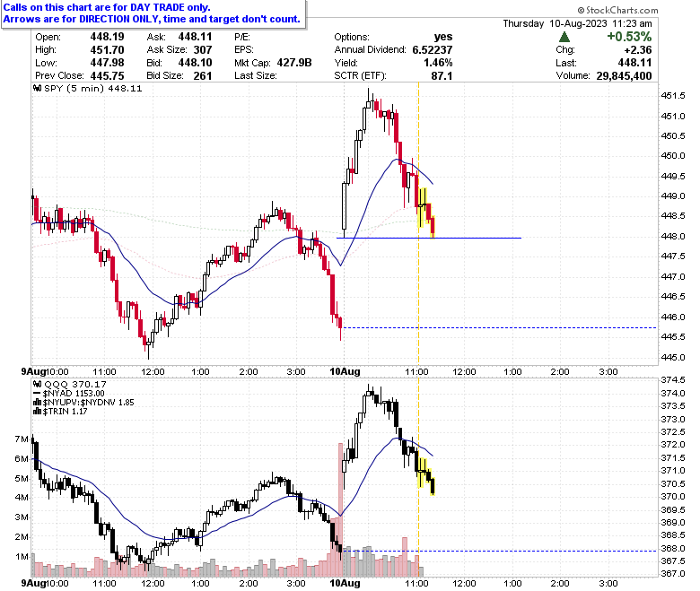
Task: Click the 7M volume axis label
Action: [22, 439]
